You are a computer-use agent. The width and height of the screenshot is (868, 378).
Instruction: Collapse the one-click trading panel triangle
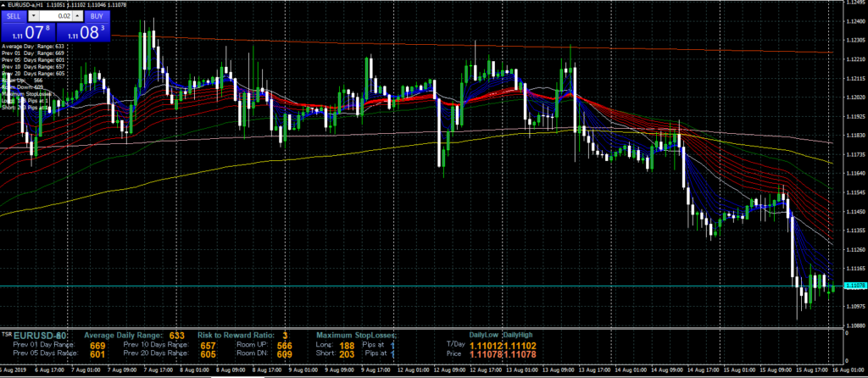tap(4, 5)
